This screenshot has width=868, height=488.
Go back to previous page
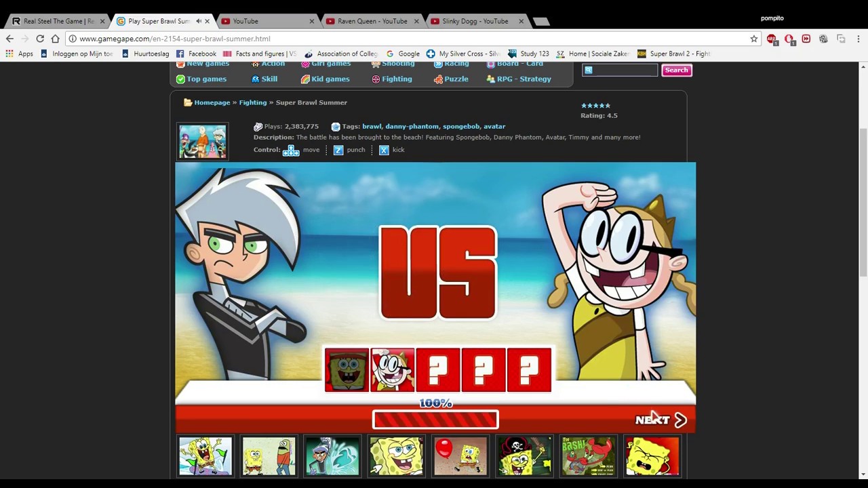point(9,39)
